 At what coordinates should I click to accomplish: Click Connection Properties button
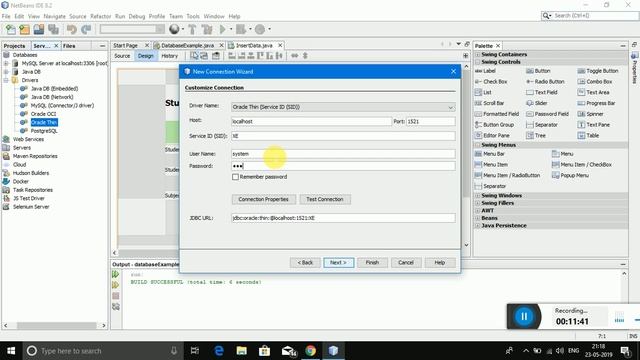pos(264,199)
